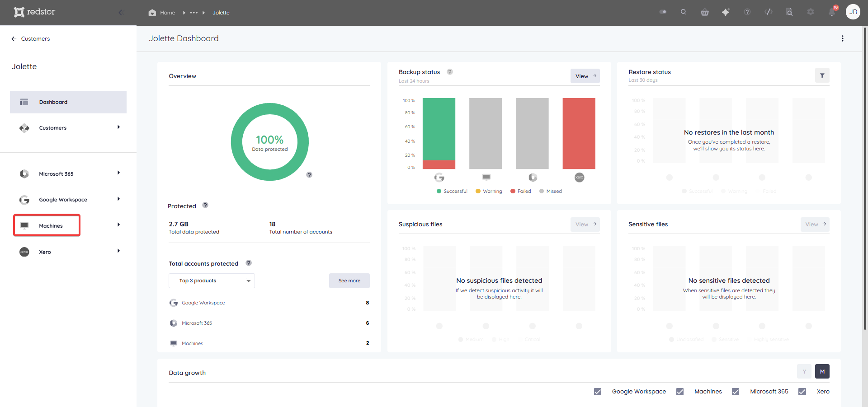
Task: Select the Dashboard item in the sidebar
Action: pyautogui.click(x=68, y=102)
